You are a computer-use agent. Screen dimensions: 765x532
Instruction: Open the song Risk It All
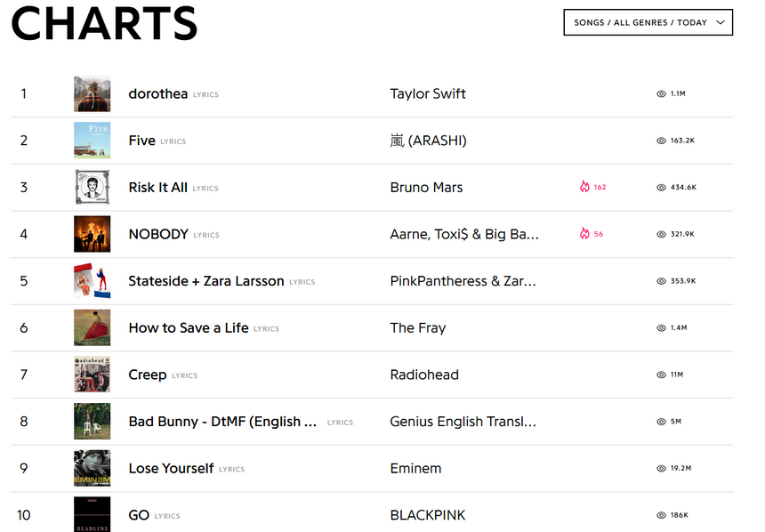158,188
